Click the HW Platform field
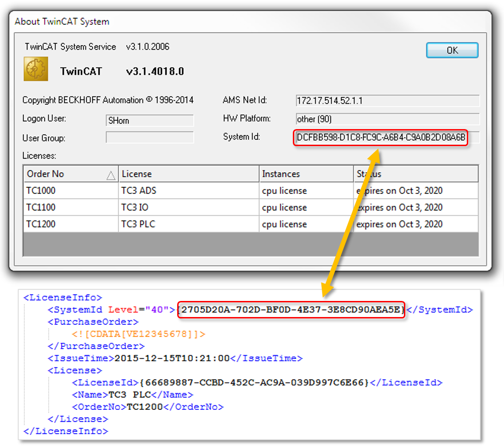Viewport: 504px width, 448px height. 387,119
